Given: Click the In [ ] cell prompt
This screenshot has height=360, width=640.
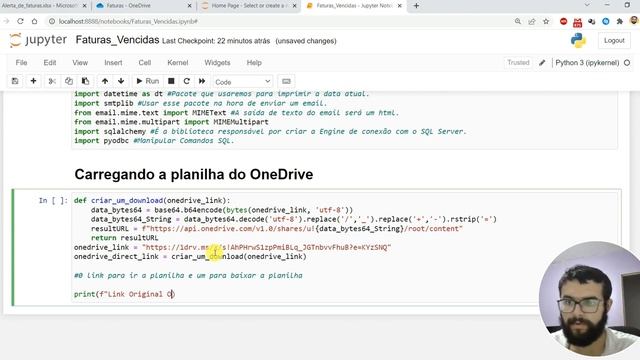Looking at the screenshot, I should coord(53,200).
